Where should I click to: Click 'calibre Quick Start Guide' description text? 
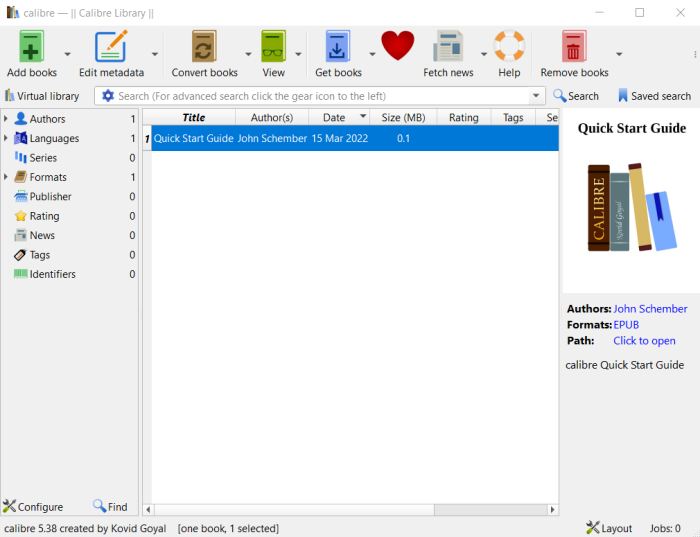click(x=625, y=365)
